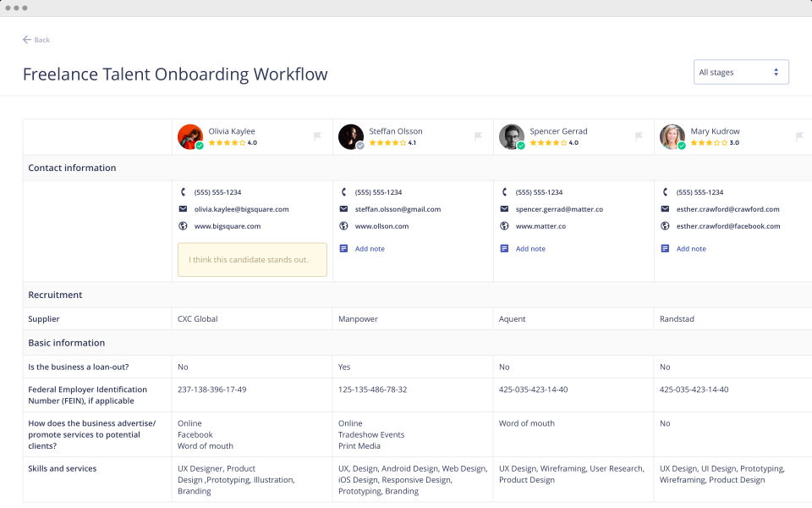Click the globe icon beside www.bigsquare.com
This screenshot has width=812, height=508.
coord(183,226)
